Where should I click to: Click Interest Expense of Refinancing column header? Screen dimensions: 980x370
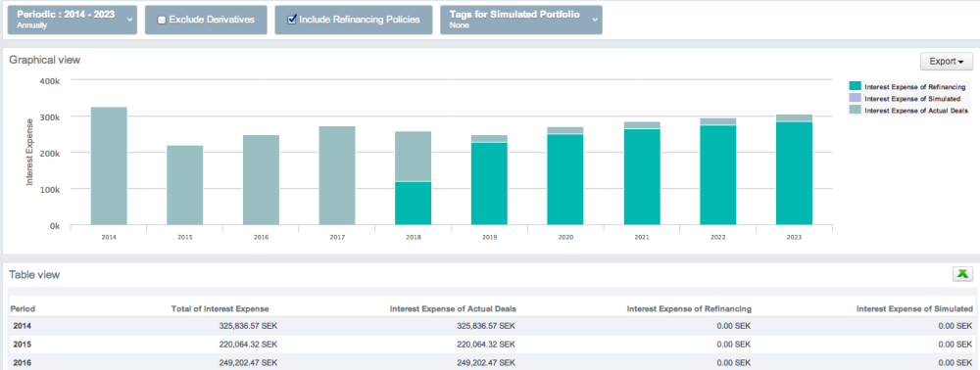click(689, 309)
